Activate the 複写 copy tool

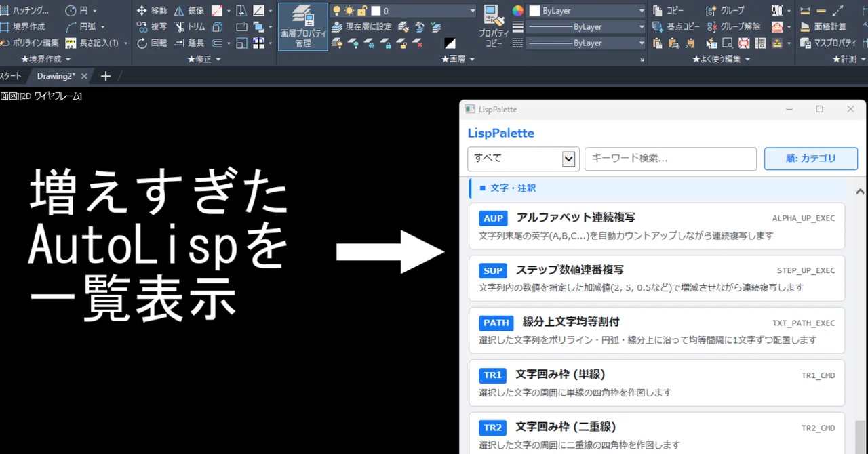[152, 27]
